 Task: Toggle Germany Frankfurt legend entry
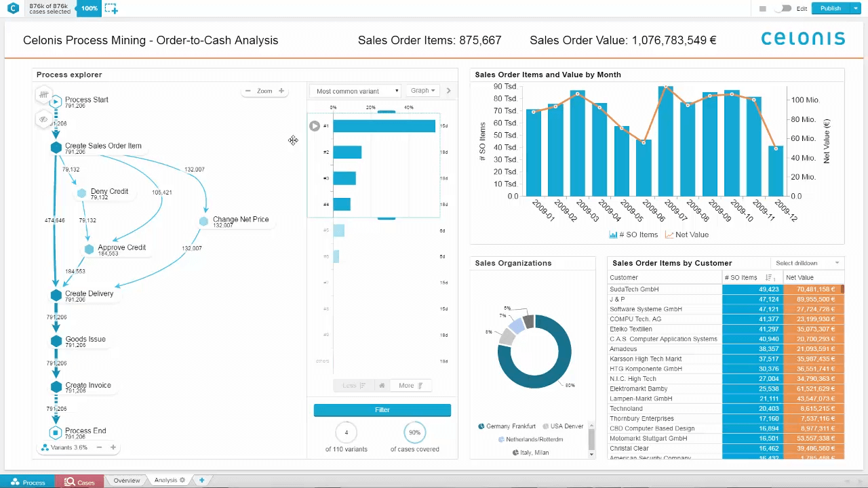(507, 426)
